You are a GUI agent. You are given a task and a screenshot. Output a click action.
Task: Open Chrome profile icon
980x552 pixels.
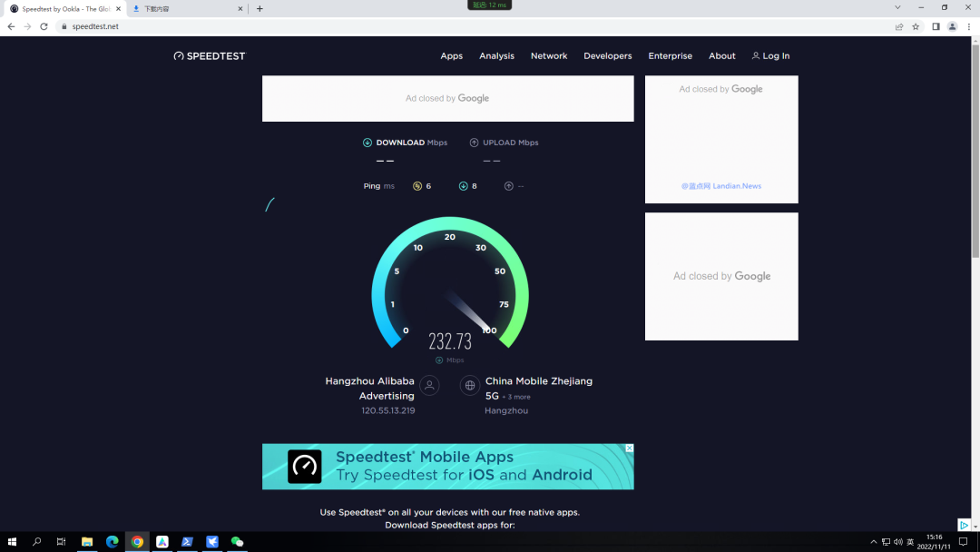coord(952,26)
